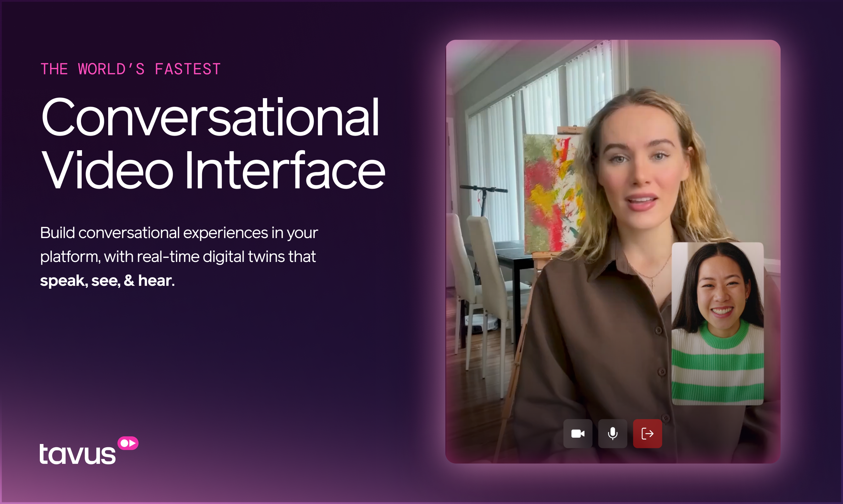The height and width of the screenshot is (504, 843).
Task: Click the pink Tavus toggle-play logo icon
Action: [x=128, y=443]
